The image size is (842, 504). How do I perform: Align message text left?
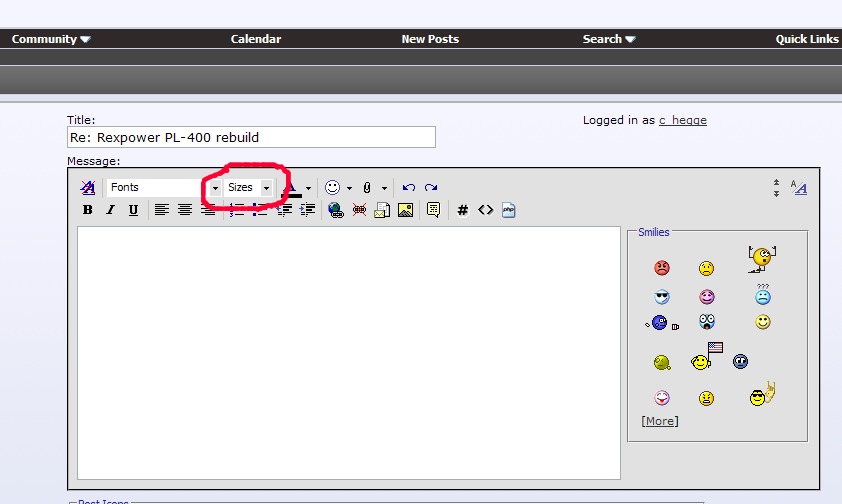[162, 210]
